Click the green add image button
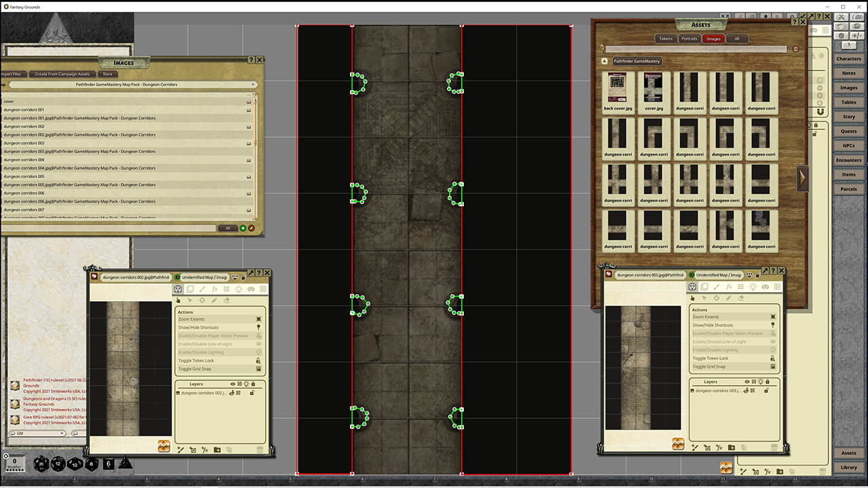The height and width of the screenshot is (488, 868). 243,228
